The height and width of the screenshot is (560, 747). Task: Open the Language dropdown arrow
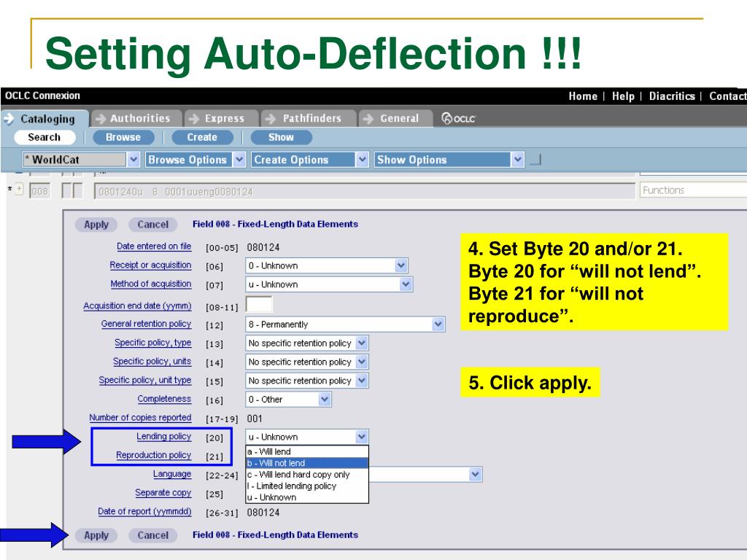point(475,474)
